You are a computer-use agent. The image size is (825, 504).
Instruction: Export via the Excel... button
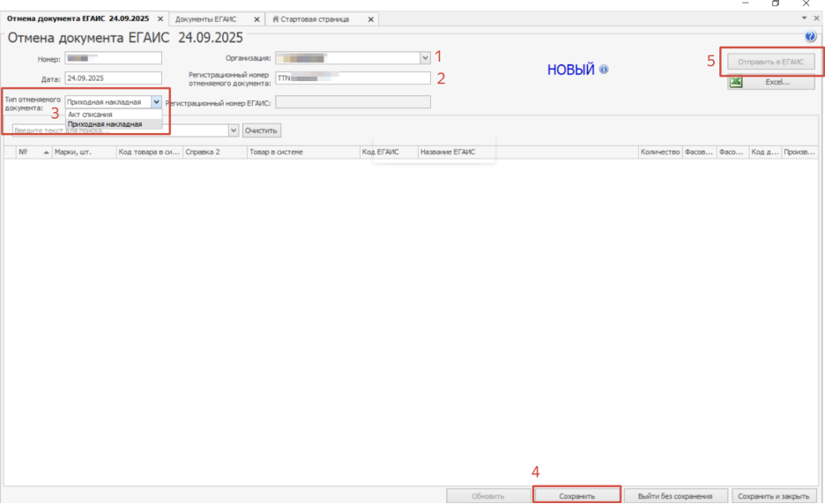[771, 82]
